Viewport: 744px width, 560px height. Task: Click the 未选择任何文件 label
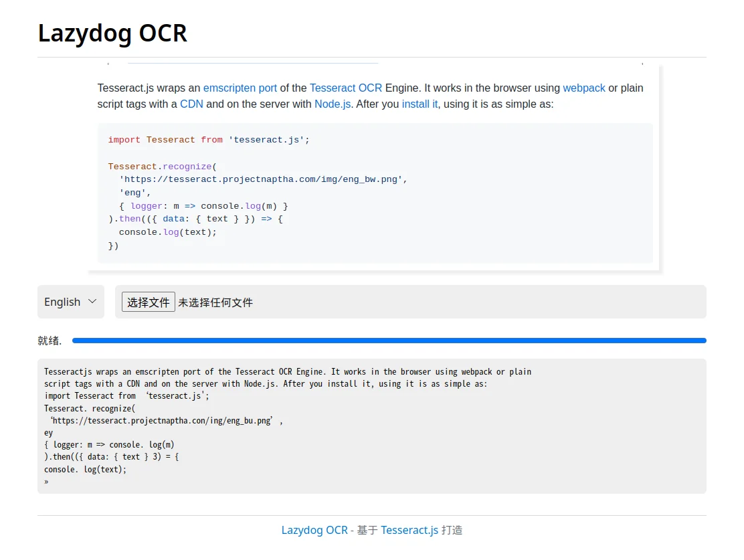[x=215, y=302]
